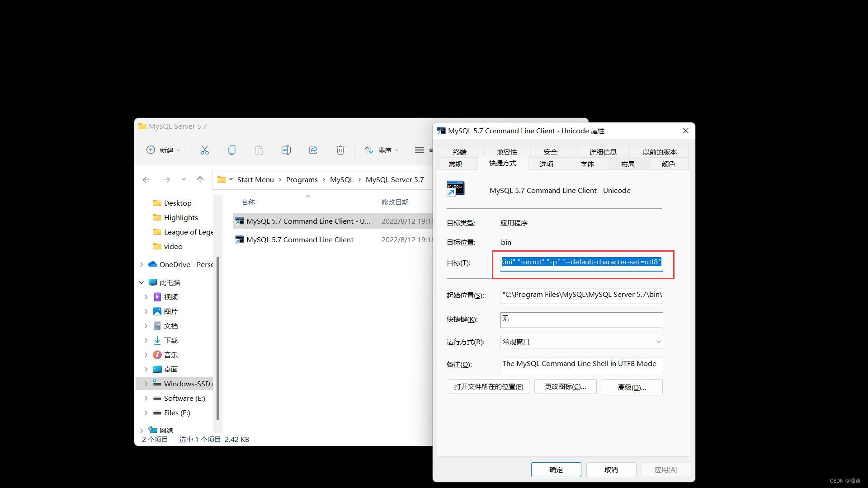Select MySQL 5.7 Command Line Client file
The height and width of the screenshot is (488, 868).
(299, 239)
